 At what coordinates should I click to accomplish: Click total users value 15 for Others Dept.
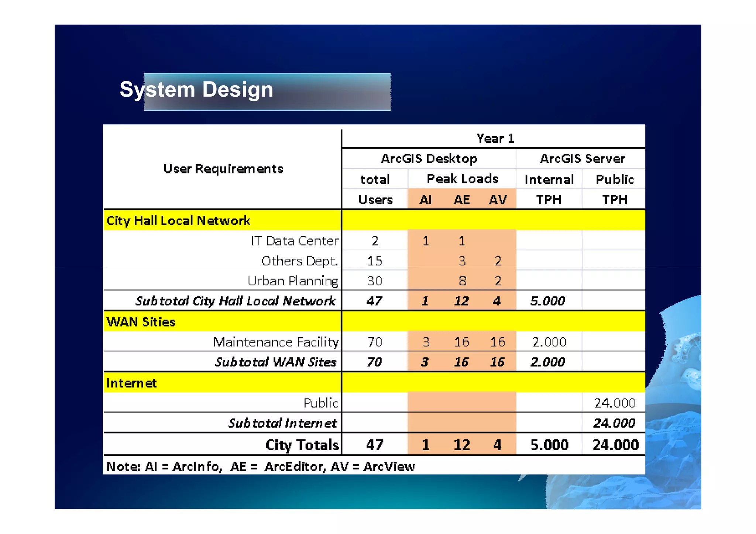click(x=374, y=261)
